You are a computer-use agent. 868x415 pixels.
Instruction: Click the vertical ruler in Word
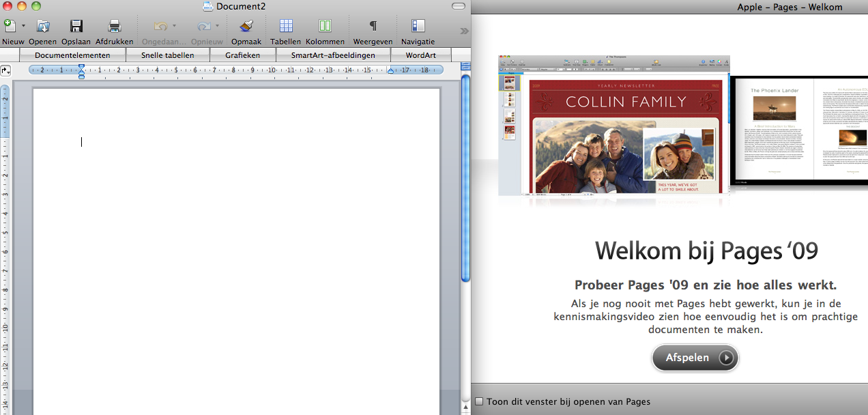pyautogui.click(x=5, y=249)
